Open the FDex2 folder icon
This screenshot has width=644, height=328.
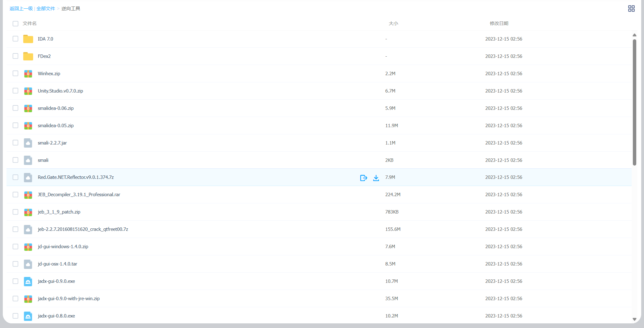click(28, 56)
